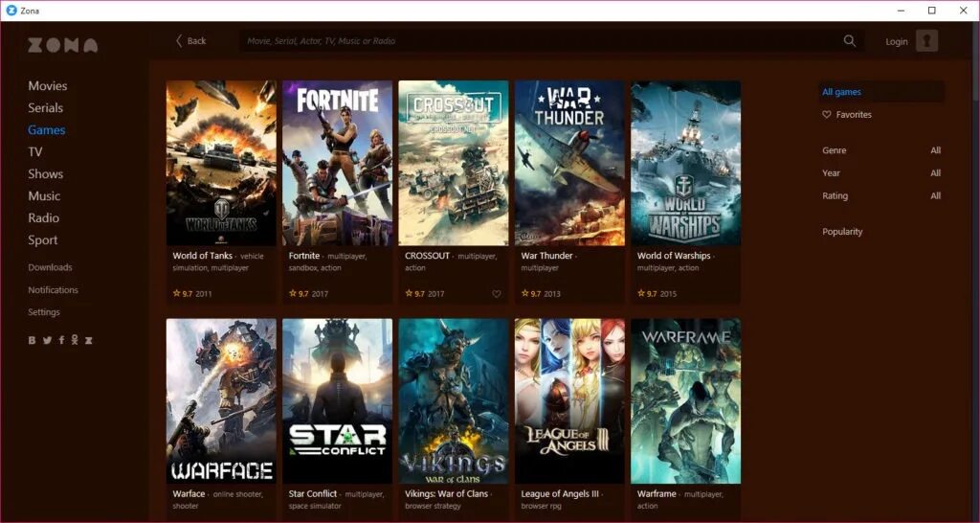Expand the Rating filter dropdown
The height and width of the screenshot is (523, 980).
pyautogui.click(x=881, y=195)
